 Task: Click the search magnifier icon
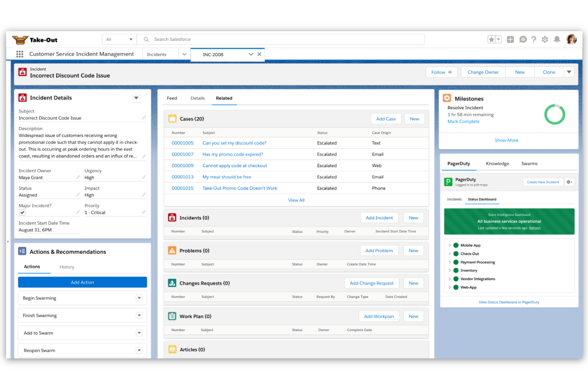coord(146,39)
